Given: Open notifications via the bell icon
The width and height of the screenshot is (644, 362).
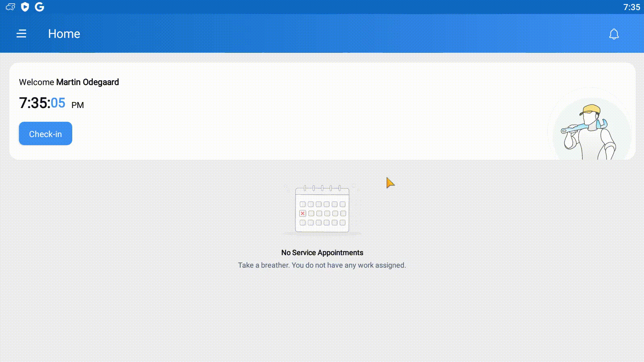Looking at the screenshot, I should click(614, 34).
